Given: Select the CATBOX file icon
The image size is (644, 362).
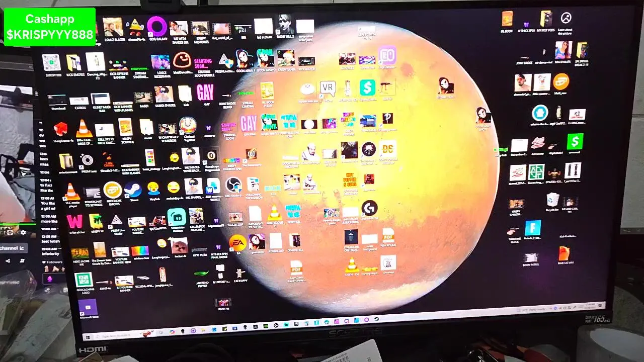Looking at the screenshot, I should click(x=80, y=103).
